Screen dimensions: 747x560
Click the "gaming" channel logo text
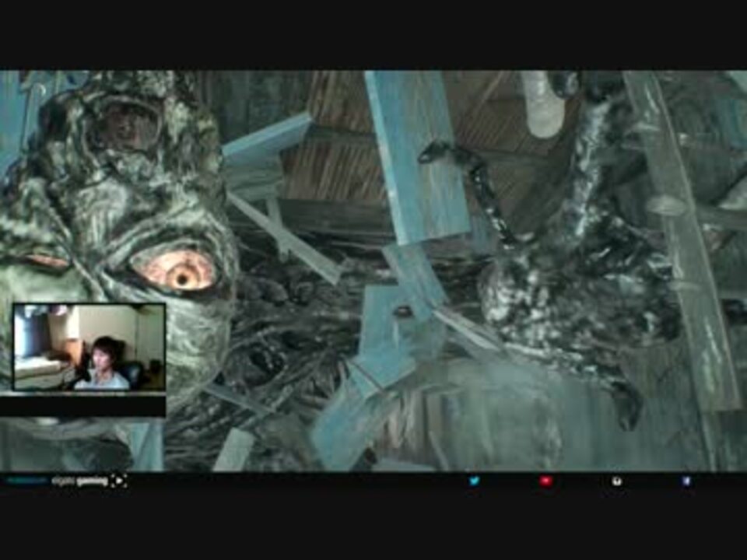[x=93, y=481]
